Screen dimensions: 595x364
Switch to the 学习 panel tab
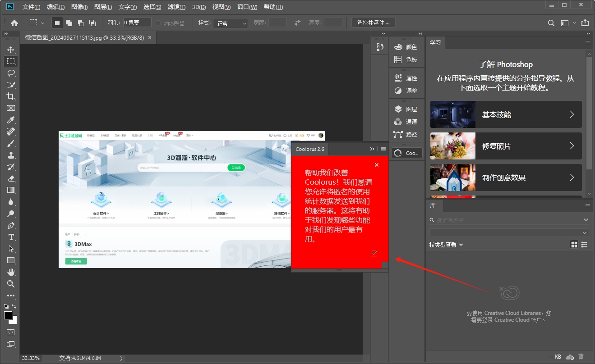pyautogui.click(x=435, y=42)
